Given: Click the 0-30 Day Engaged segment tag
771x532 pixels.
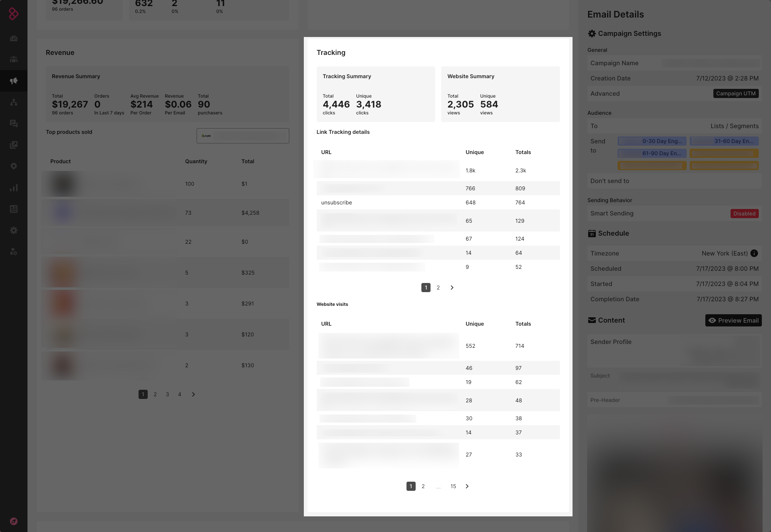Looking at the screenshot, I should pyautogui.click(x=652, y=141).
